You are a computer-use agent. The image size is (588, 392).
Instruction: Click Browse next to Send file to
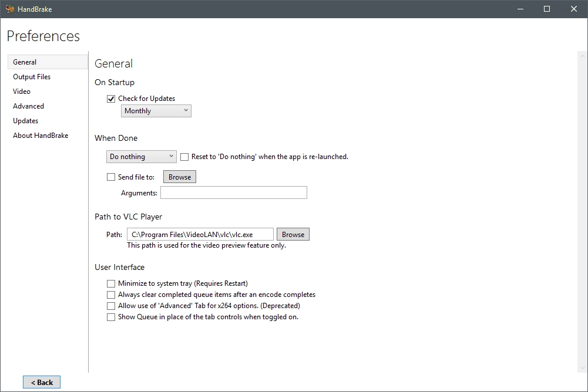click(180, 177)
